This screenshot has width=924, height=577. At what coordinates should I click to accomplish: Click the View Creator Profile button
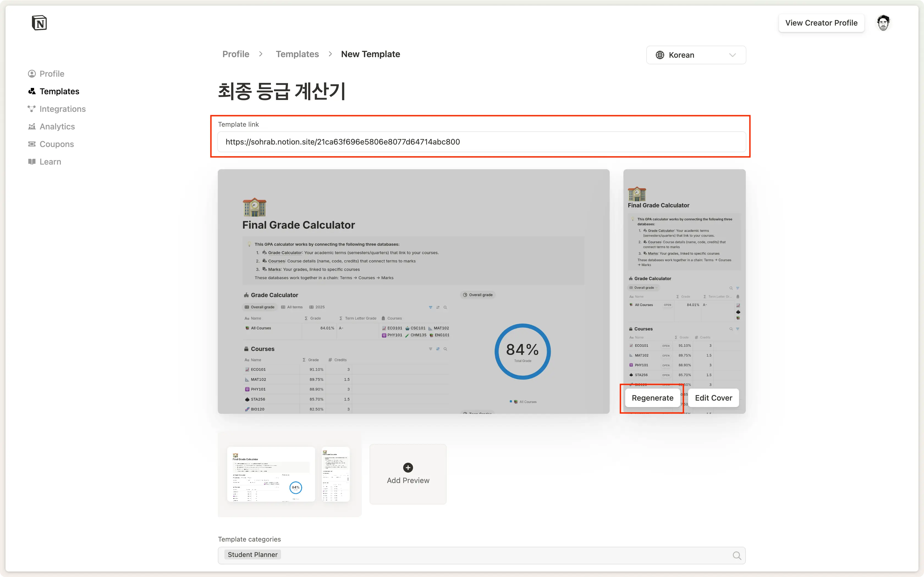pyautogui.click(x=821, y=23)
